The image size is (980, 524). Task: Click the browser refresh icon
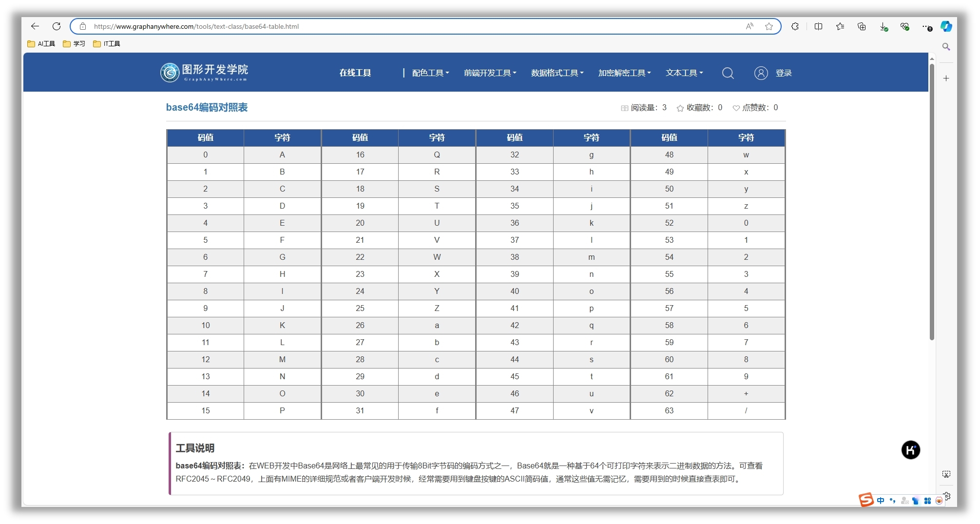pyautogui.click(x=57, y=26)
